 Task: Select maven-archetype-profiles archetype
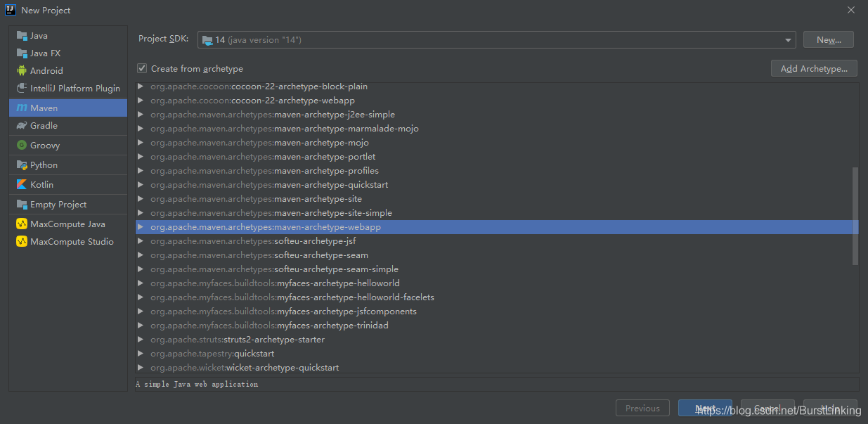point(493,171)
